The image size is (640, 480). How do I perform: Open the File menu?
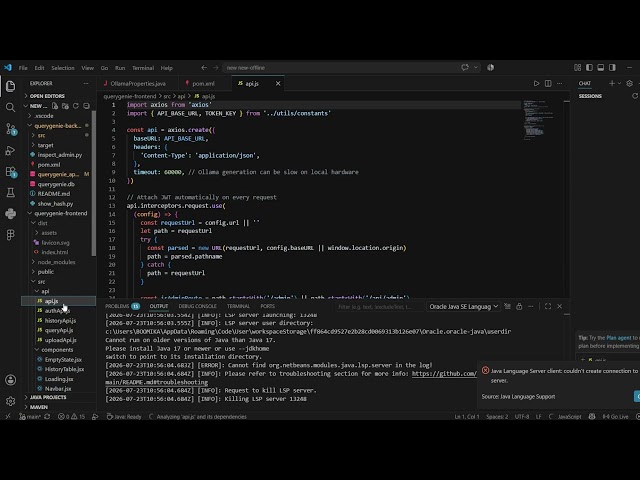point(23,68)
